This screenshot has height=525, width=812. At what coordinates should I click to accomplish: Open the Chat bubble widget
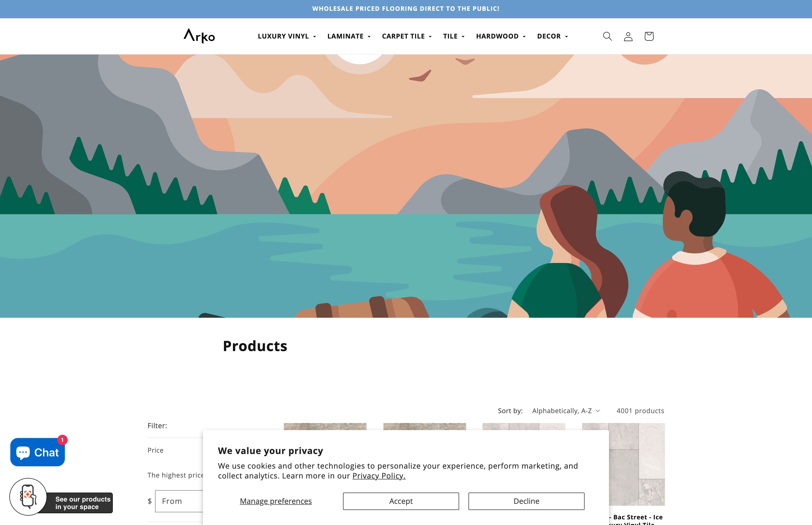click(x=38, y=452)
